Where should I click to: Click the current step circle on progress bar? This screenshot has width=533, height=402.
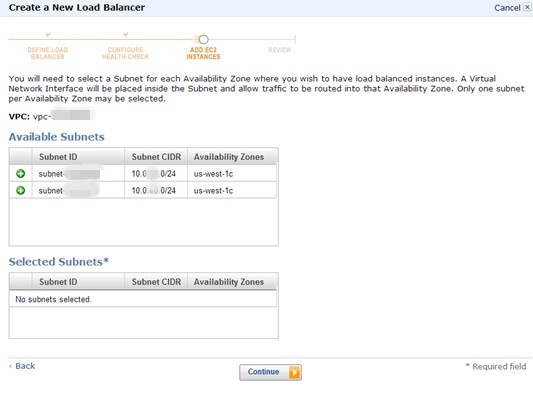click(x=203, y=39)
